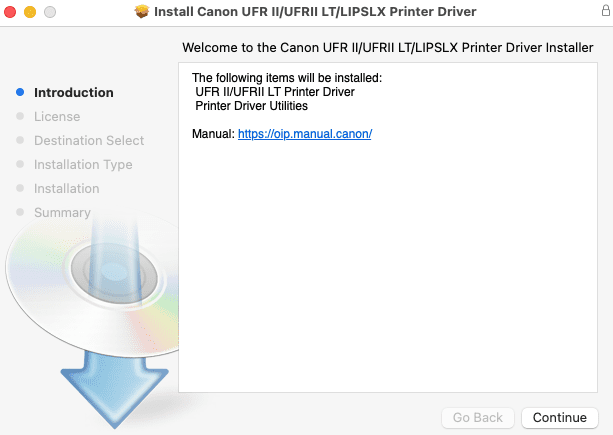Click the Go Back button
613x435 pixels.
[x=478, y=417]
